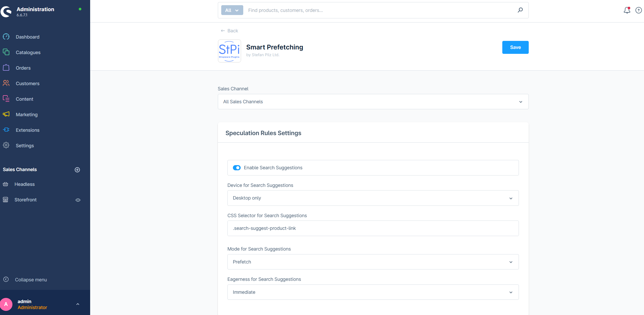Screen dimensions: 644x315
Task: Open Device for Search Suggestions dropdown
Action: 373,198
